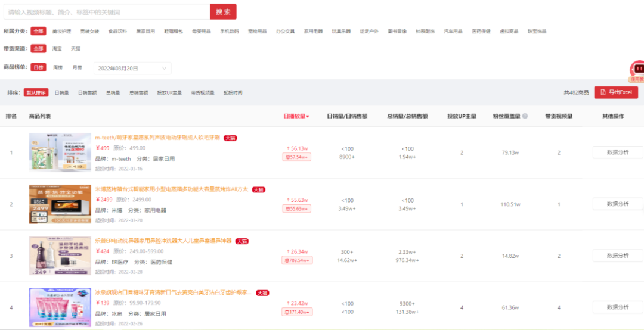Filter by 居家日用 category
This screenshot has height=330, width=644.
coord(145,31)
